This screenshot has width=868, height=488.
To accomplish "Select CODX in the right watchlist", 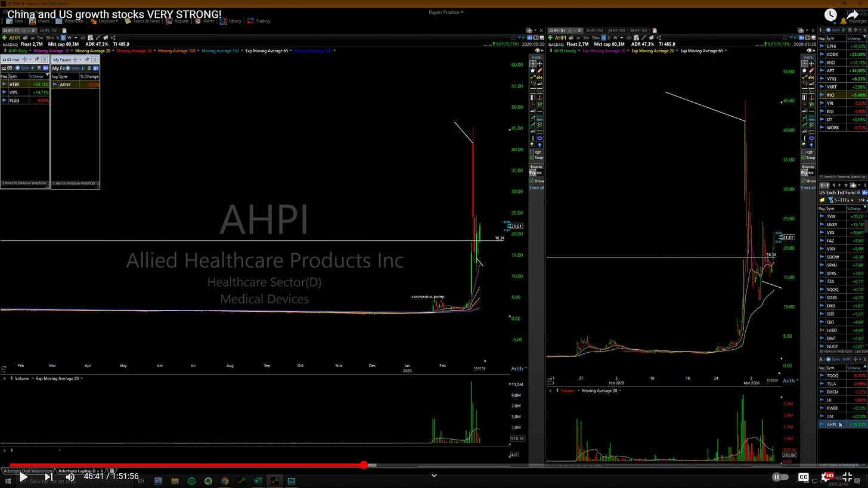I will coord(832,54).
